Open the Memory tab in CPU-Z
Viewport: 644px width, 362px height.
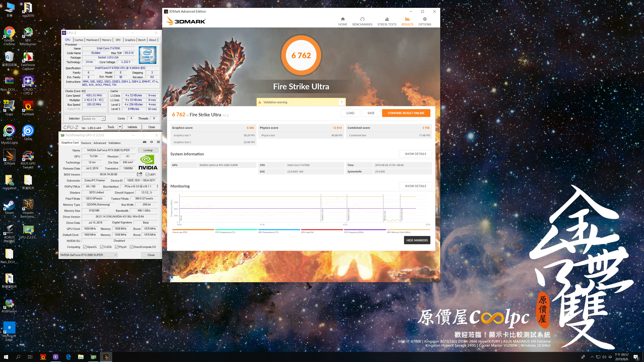point(106,40)
